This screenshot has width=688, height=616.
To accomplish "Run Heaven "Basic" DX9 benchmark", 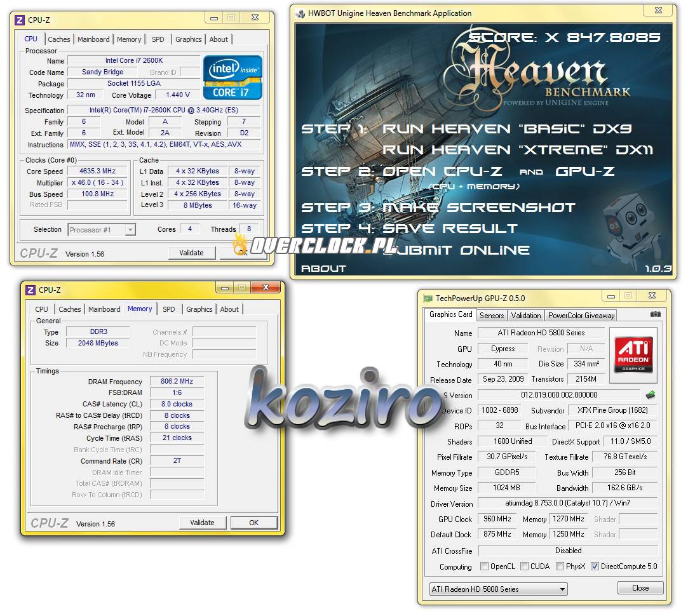I will pos(507,129).
